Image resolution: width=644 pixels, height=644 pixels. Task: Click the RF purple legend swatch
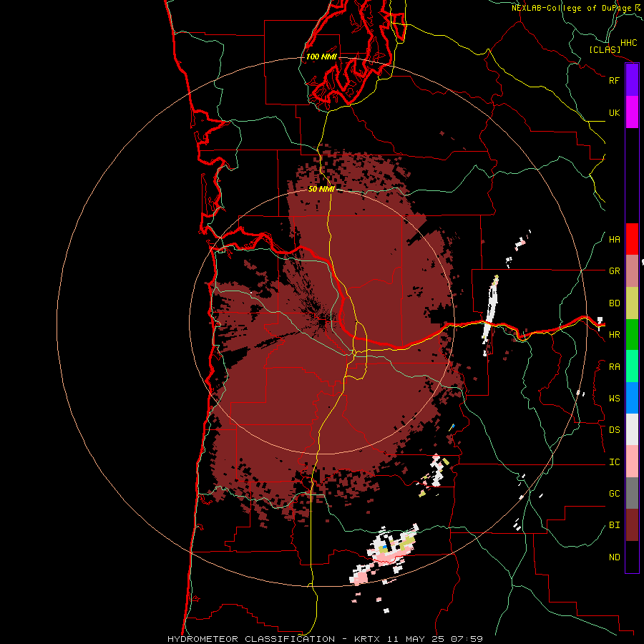coord(632,80)
